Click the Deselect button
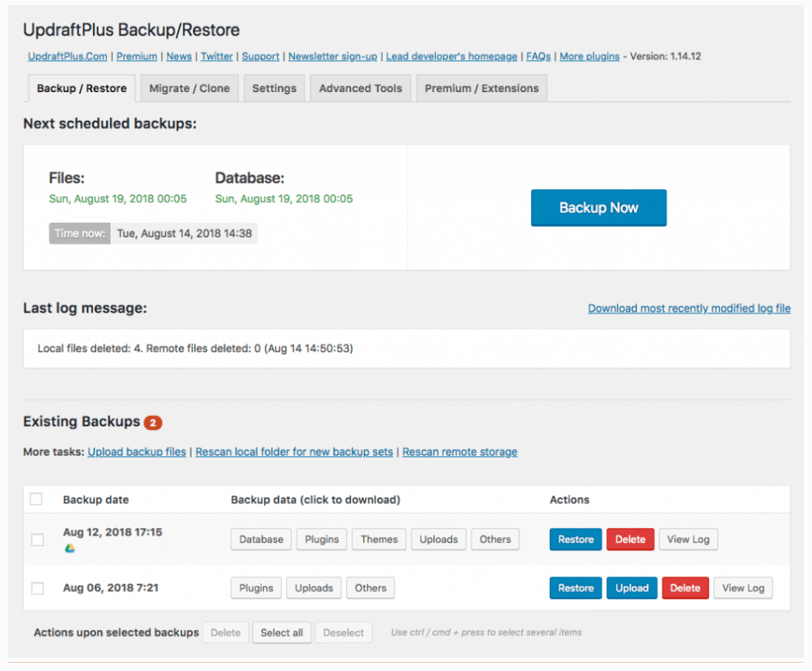This screenshot has width=812, height=671. (x=344, y=632)
